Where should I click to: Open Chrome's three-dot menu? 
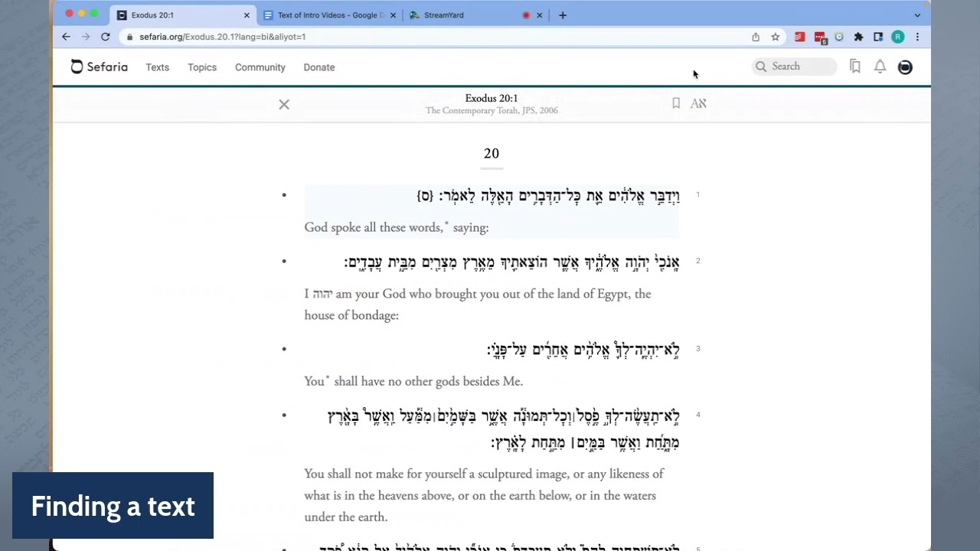917,37
